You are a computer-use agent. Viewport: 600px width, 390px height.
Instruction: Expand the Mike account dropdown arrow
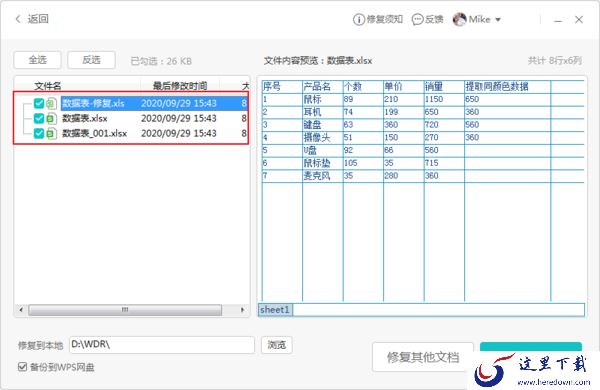498,20
